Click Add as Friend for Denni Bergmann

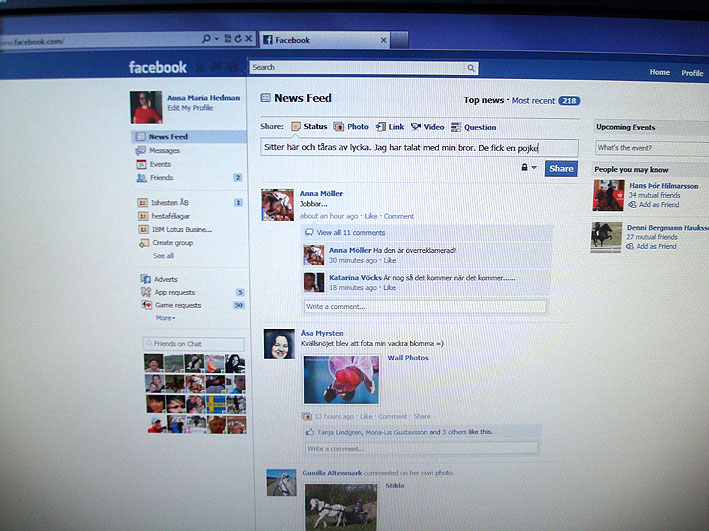656,247
